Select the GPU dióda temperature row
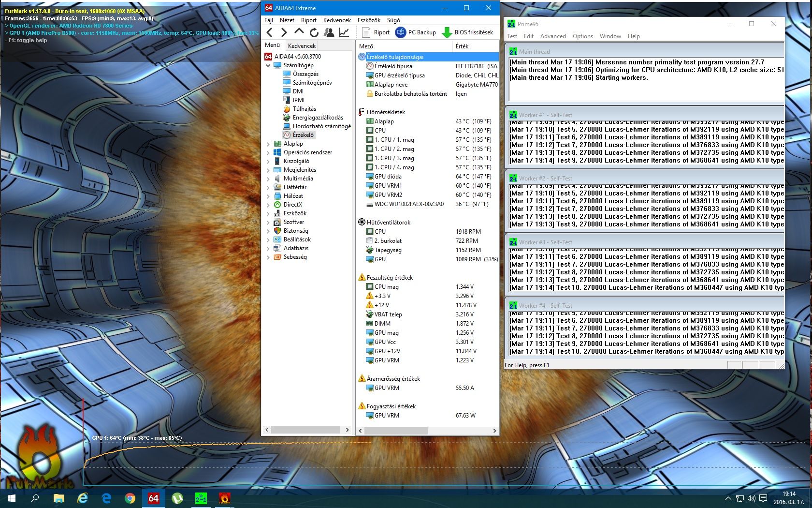Viewport: 812px width, 508px height. click(428, 177)
